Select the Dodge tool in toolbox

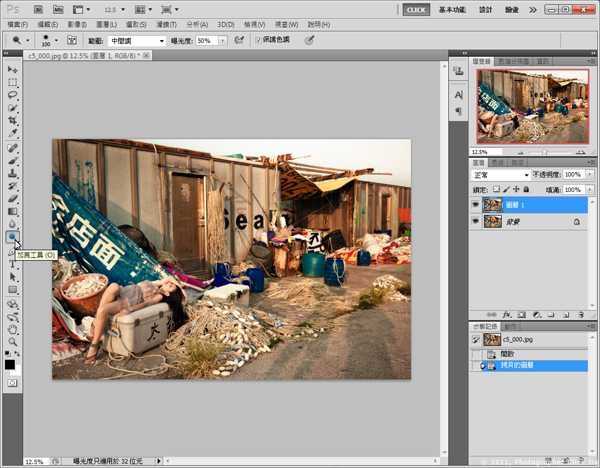(x=13, y=237)
